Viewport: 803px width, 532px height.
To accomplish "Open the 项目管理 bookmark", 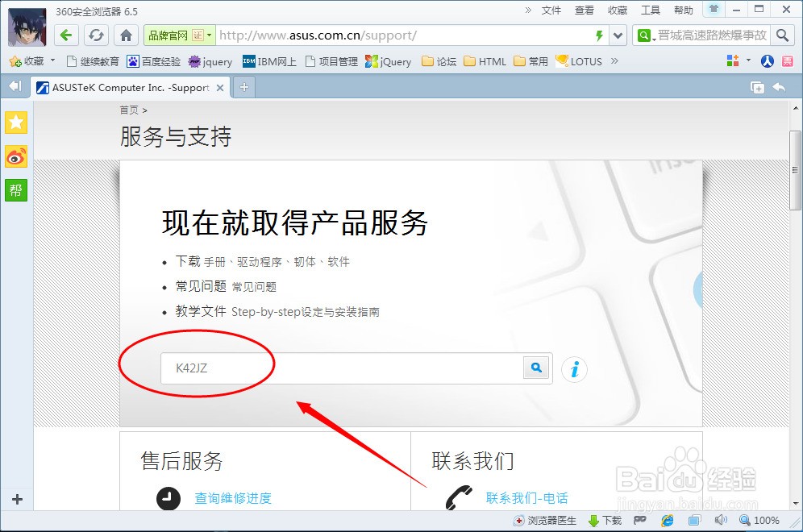I will 332,61.
